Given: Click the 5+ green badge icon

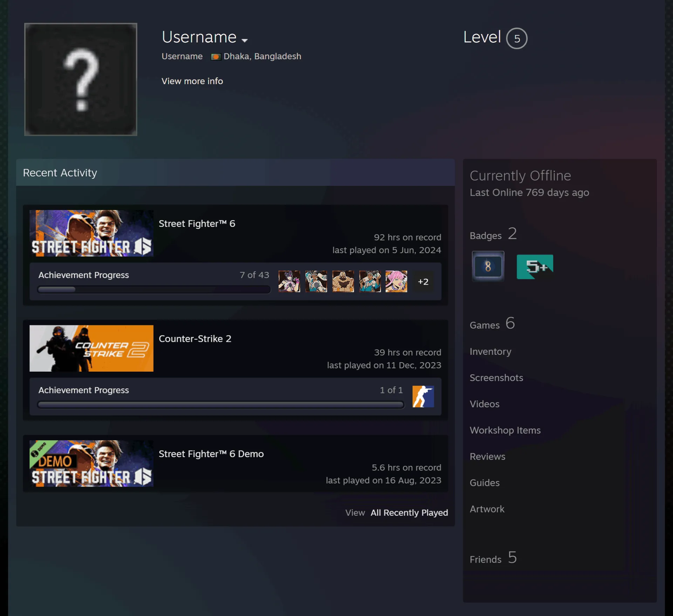Looking at the screenshot, I should coord(535,267).
